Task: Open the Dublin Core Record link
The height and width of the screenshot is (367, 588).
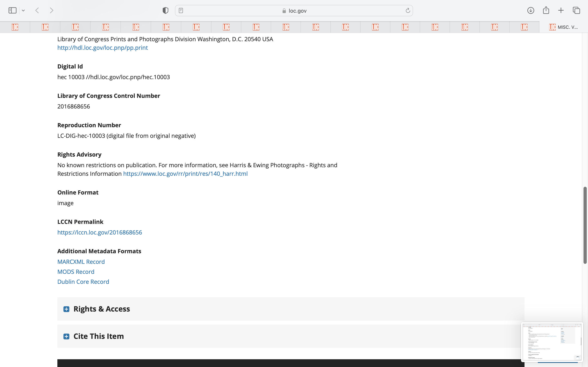Action: click(83, 282)
